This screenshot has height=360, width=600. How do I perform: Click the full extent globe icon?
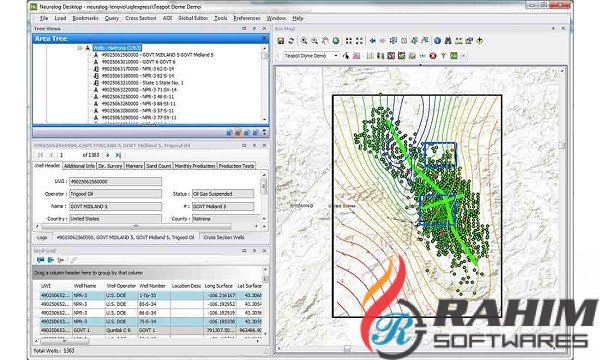coord(336,41)
